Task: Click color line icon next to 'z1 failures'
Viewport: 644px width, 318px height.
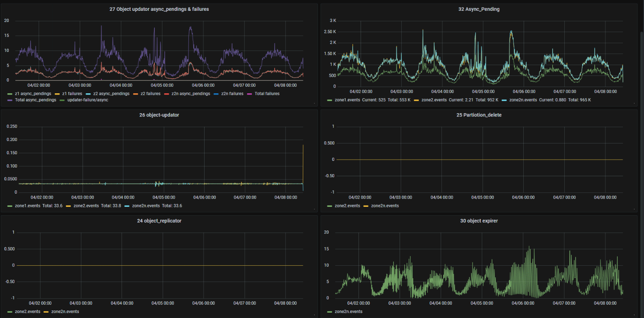Action: 57,94
